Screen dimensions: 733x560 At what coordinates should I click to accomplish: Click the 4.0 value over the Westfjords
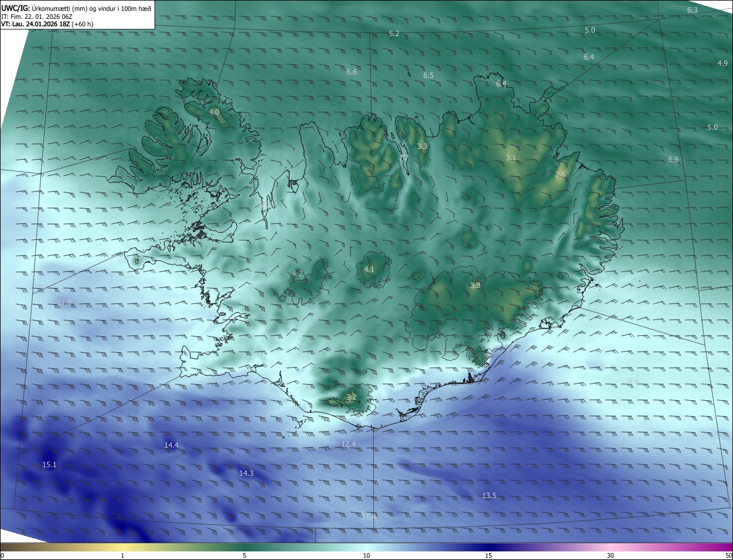214,112
